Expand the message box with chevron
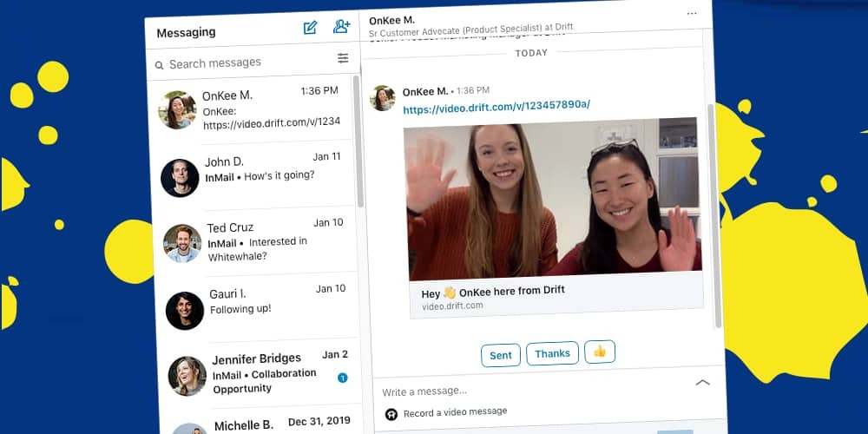The image size is (868, 434). point(702,382)
